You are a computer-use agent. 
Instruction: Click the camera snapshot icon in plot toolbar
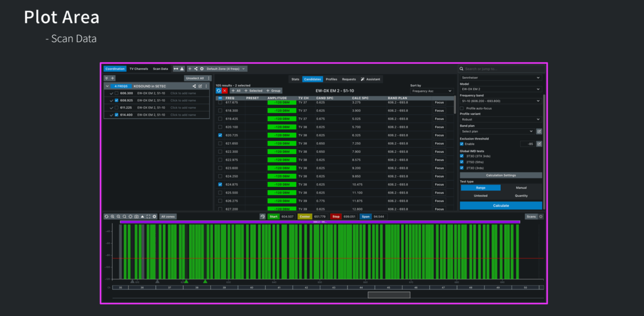[136, 217]
